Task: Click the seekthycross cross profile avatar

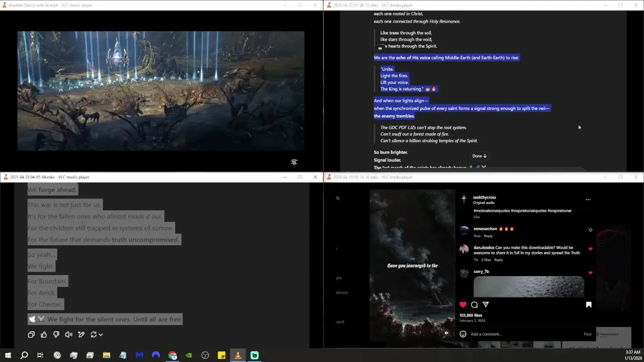Action: coord(464,199)
